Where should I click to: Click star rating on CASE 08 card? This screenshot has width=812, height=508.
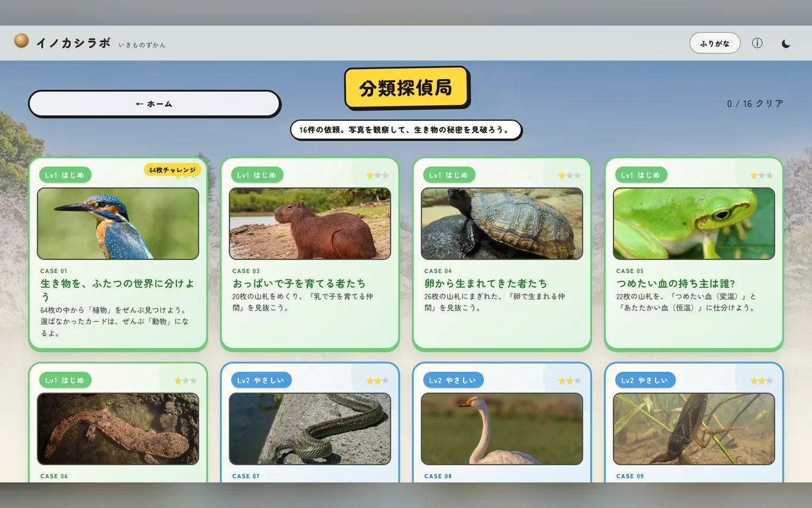(569, 381)
